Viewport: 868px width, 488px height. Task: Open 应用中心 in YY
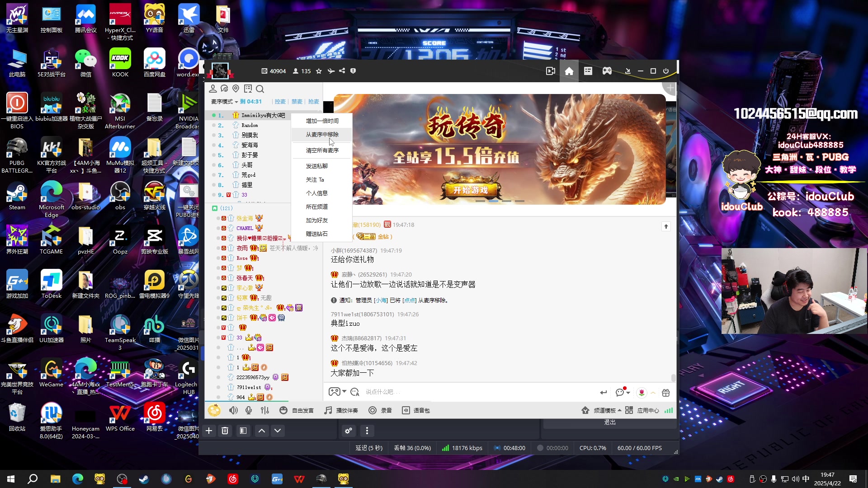point(642,410)
